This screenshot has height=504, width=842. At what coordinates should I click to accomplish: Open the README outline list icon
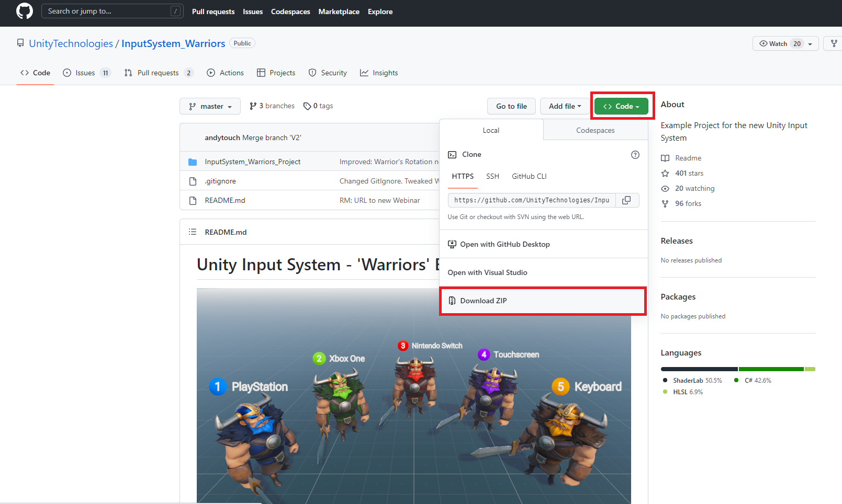[193, 232]
